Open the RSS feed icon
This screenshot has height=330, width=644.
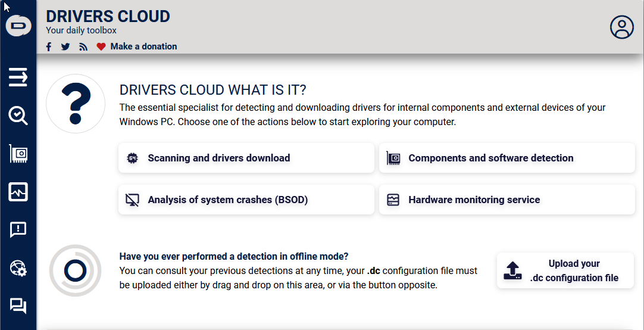point(83,46)
